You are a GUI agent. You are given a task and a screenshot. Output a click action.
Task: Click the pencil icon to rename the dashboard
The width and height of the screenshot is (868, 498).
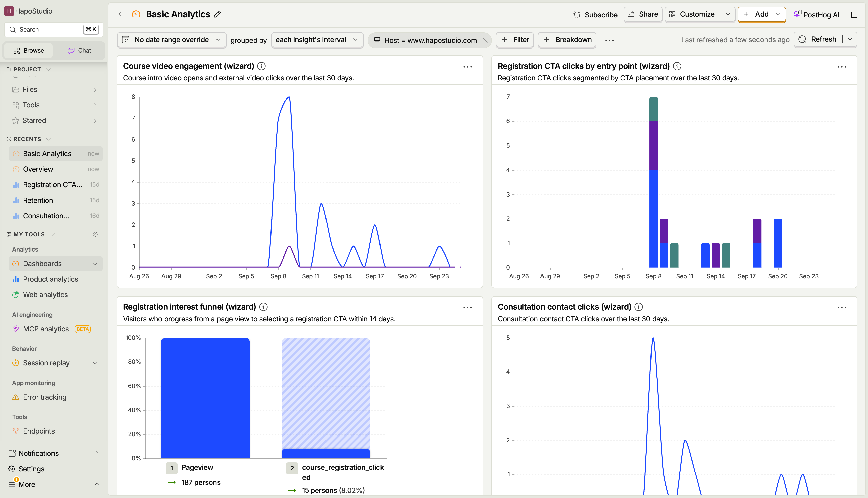coord(217,14)
